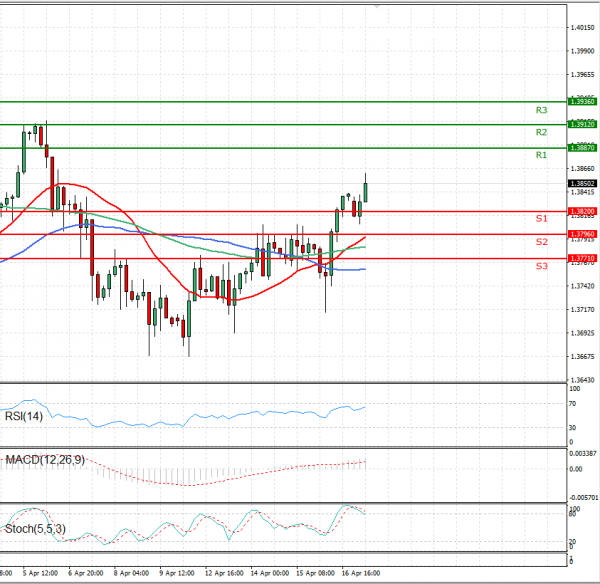
Task: Select the 1.39120 resistance price tag
Action: coord(582,124)
